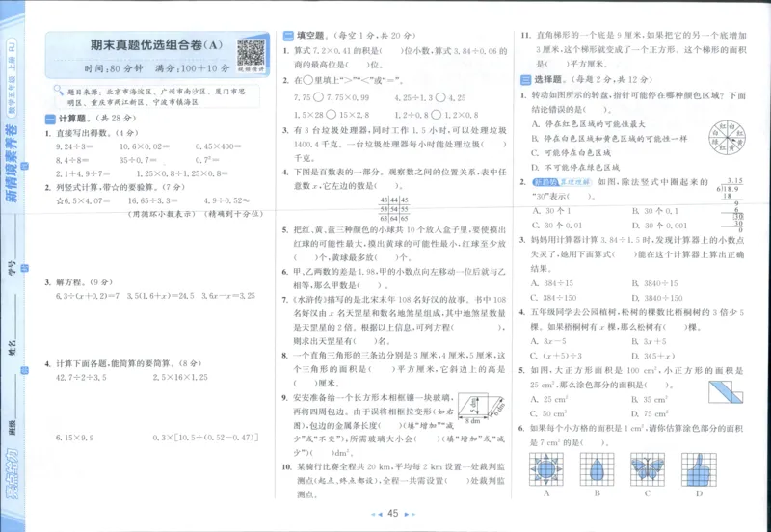Choose option A 3x−5
The width and height of the screenshot is (771, 532).
pyautogui.click(x=549, y=341)
